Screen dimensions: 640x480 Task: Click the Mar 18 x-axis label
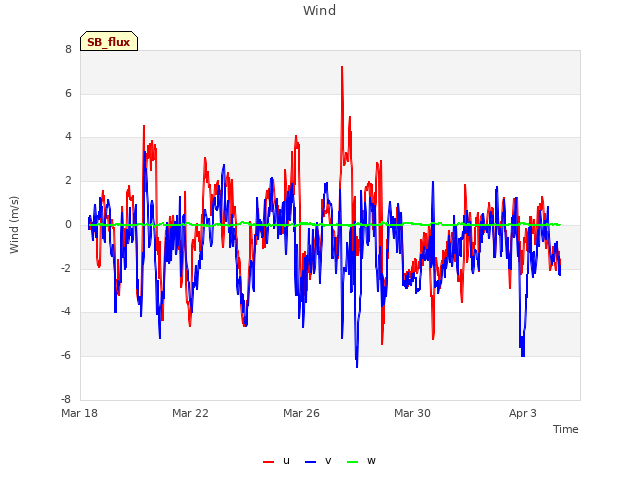pos(80,413)
